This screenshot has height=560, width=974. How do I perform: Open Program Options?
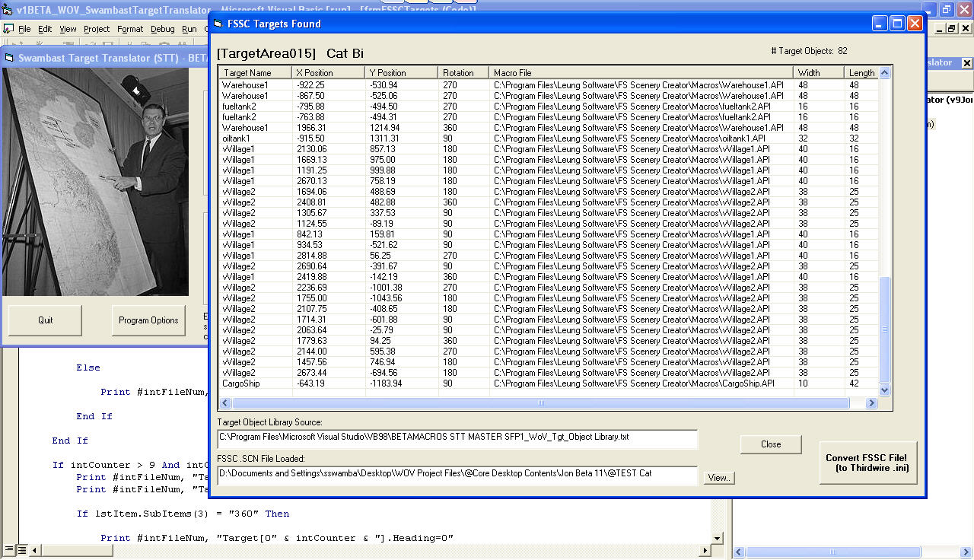tap(148, 320)
